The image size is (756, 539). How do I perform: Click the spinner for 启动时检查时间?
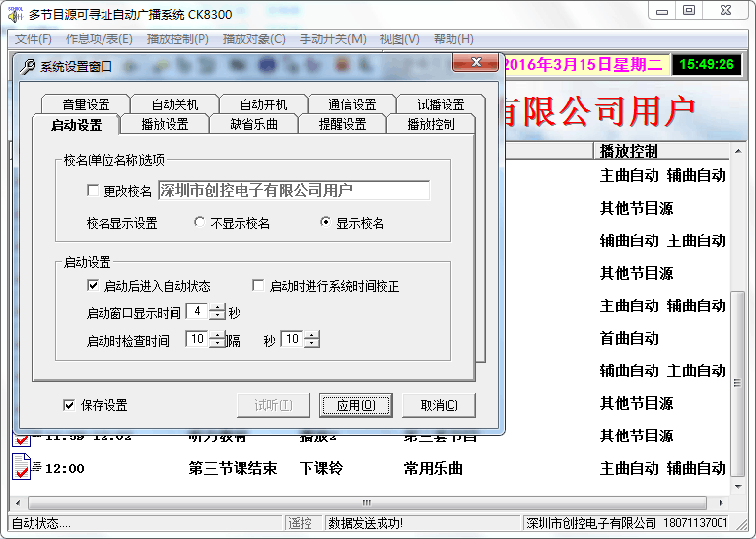[217, 339]
